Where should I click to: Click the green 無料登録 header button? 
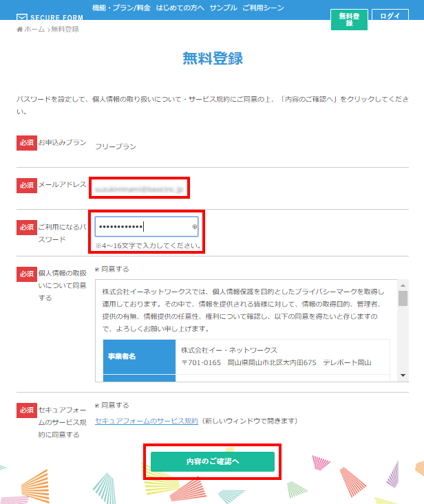[x=349, y=19]
